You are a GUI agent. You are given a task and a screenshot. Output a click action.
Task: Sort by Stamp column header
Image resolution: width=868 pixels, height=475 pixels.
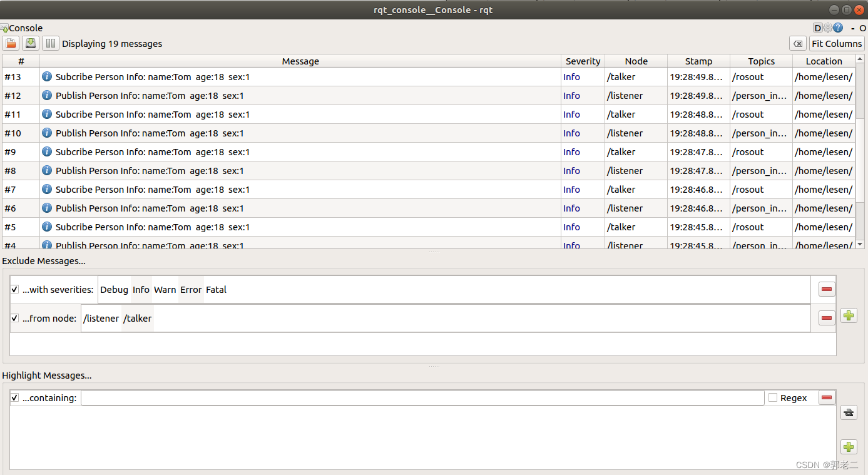[698, 61]
